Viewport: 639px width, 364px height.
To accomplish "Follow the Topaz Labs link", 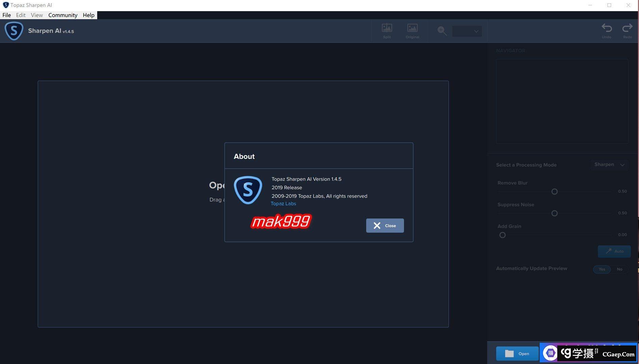I will [283, 204].
